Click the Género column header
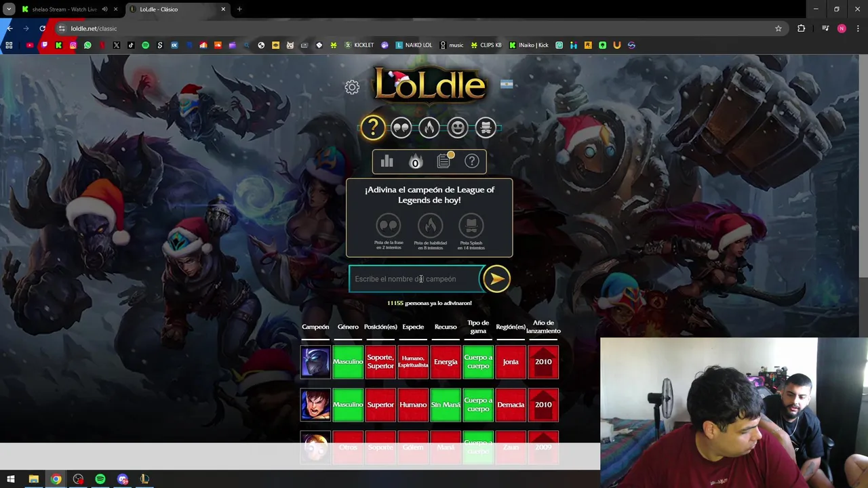The width and height of the screenshot is (868, 488). coord(348,327)
